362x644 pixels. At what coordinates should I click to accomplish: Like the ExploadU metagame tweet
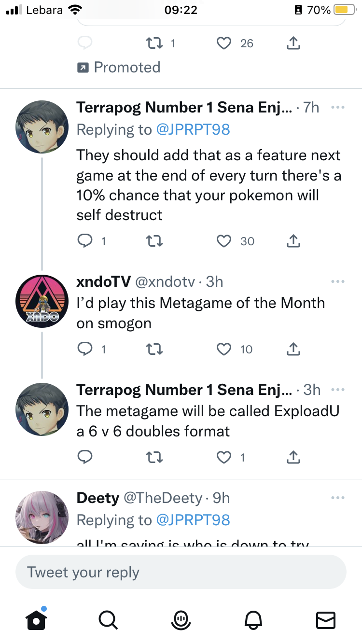pos(224,457)
